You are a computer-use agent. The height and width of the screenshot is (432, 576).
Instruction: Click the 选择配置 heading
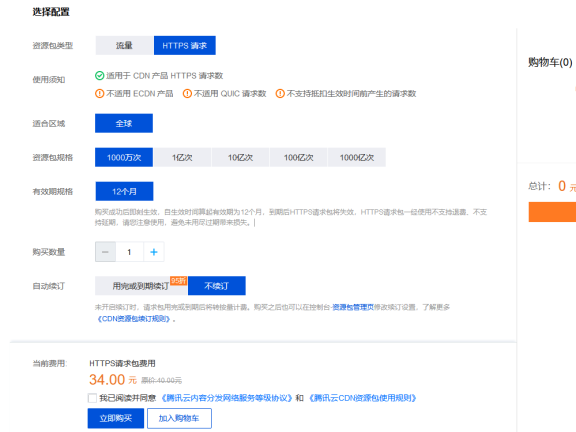51,12
